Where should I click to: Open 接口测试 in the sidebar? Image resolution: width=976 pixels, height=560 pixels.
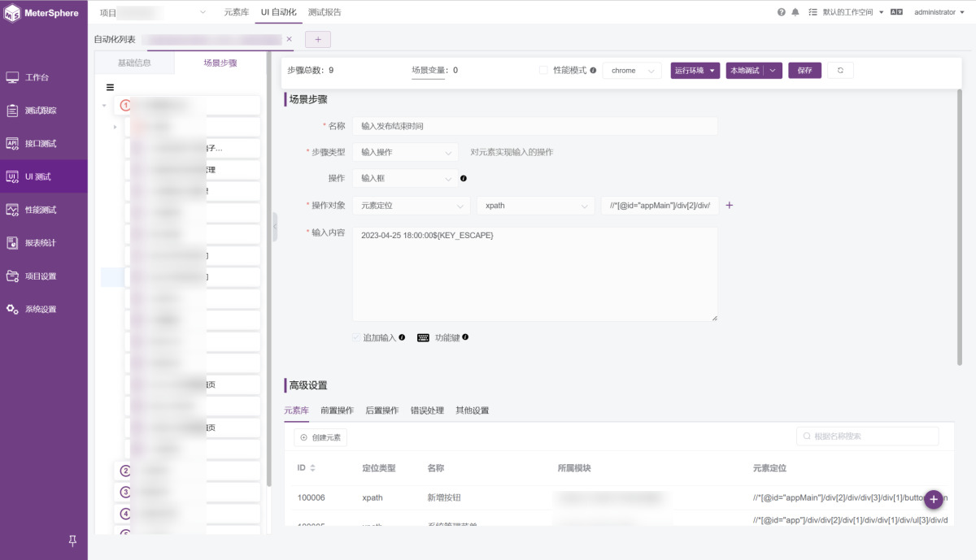tap(44, 143)
